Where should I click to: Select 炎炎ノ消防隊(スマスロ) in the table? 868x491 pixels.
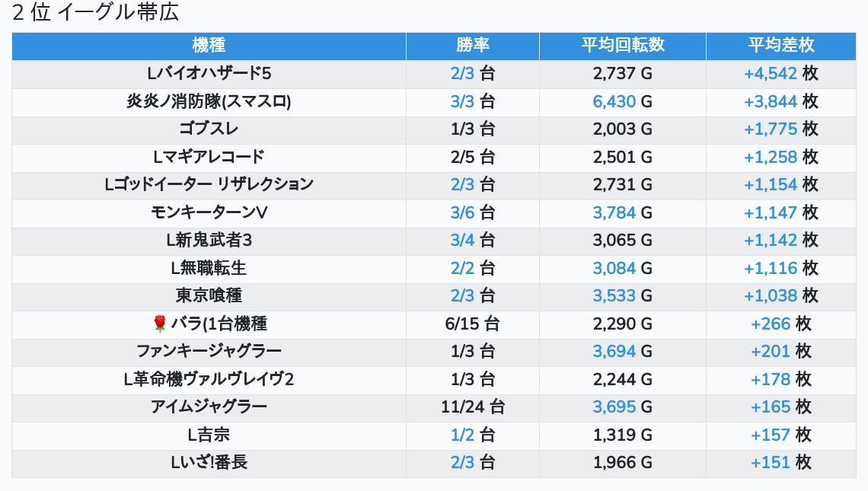point(209,101)
